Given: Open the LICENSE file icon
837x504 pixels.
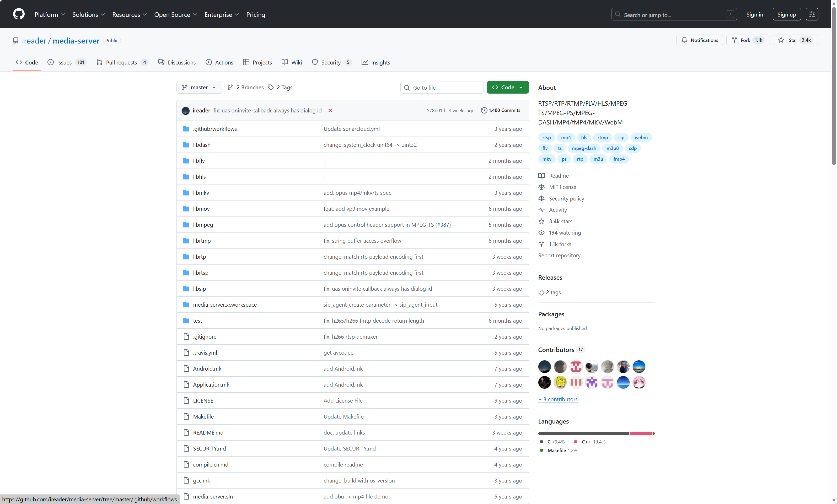Looking at the screenshot, I should click(186, 400).
